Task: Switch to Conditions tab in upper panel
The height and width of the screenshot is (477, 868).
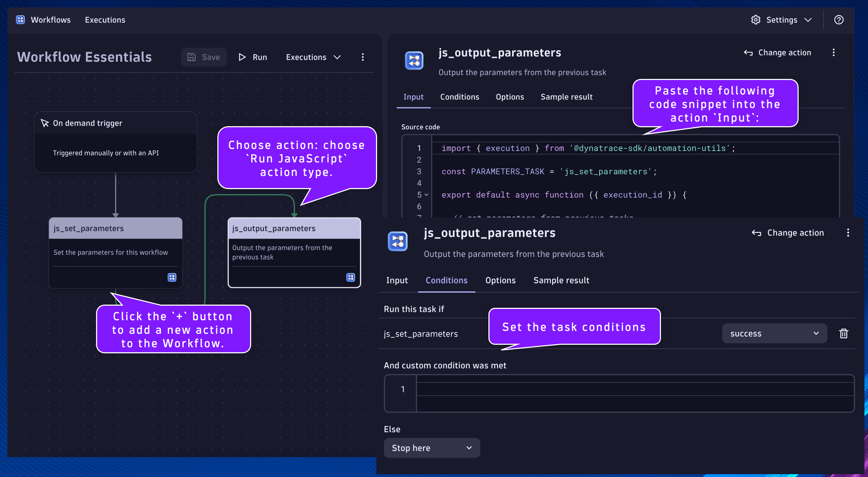Action: click(x=460, y=97)
